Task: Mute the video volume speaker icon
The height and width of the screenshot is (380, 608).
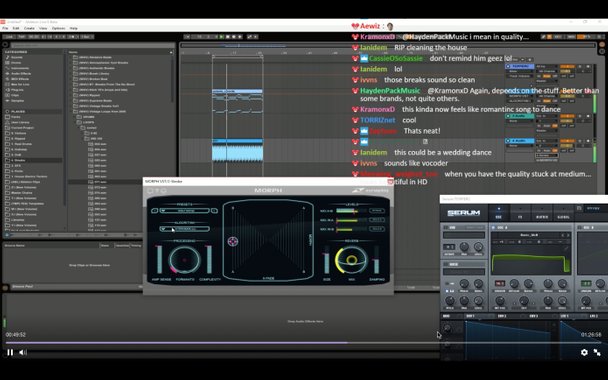Action: coord(23,352)
